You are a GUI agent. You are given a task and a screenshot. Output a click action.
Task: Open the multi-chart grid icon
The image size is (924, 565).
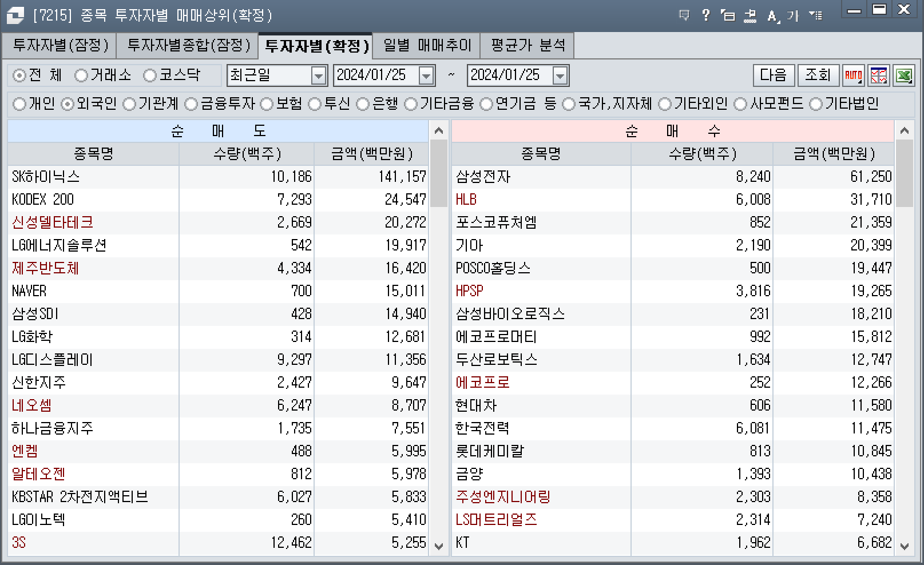coord(879,75)
